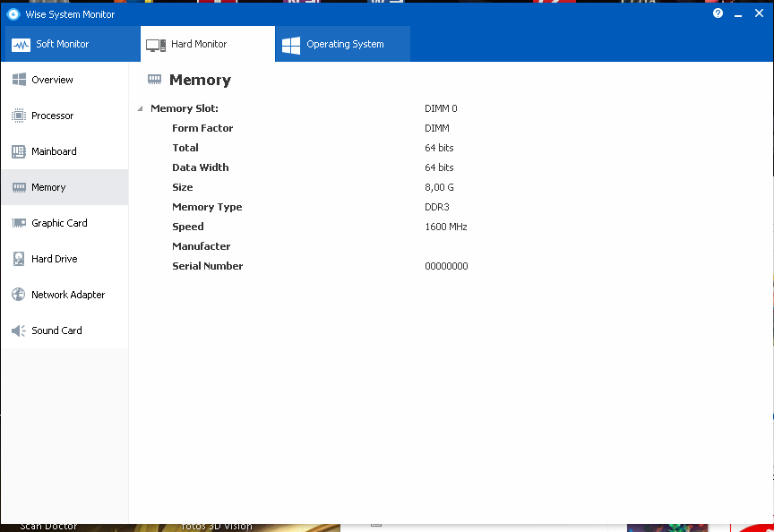Close the Wise System Monitor window

pos(759,13)
